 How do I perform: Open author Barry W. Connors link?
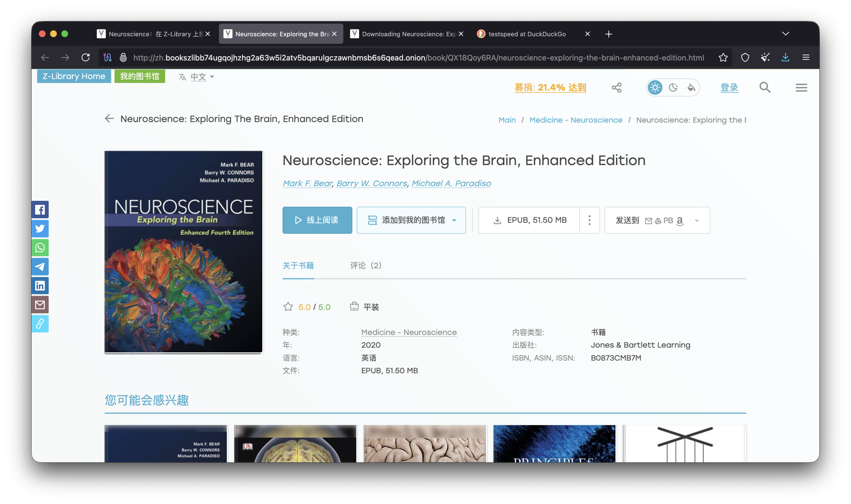coord(372,183)
